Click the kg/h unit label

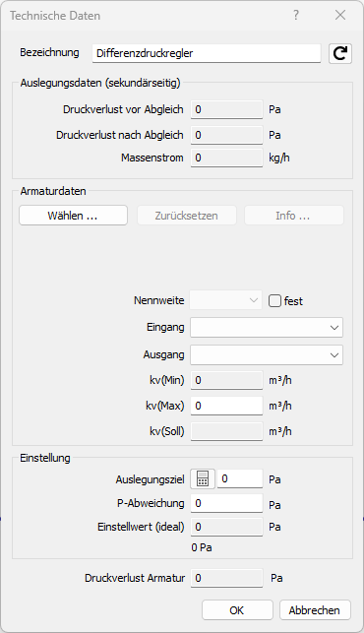tap(279, 158)
